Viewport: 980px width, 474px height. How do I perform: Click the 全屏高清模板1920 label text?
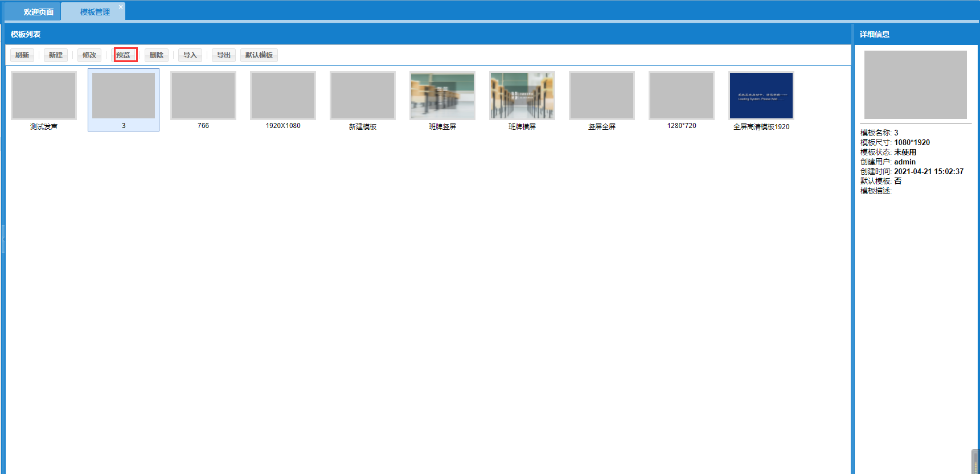click(x=761, y=127)
